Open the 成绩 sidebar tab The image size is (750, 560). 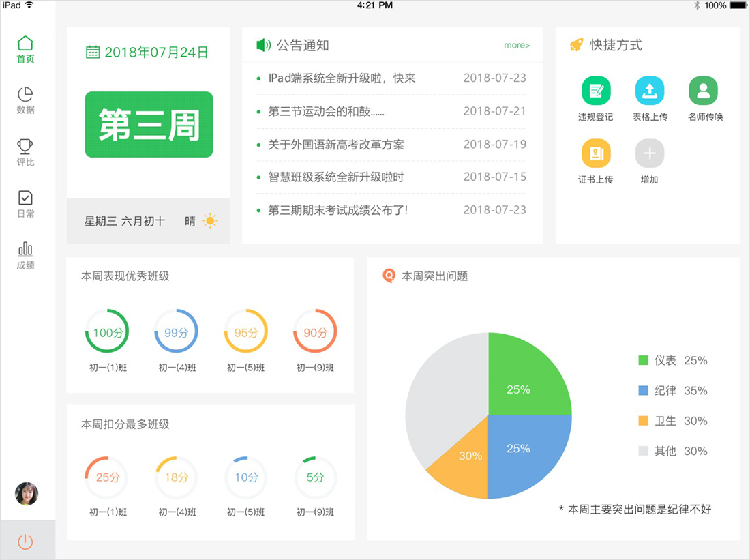point(25,255)
